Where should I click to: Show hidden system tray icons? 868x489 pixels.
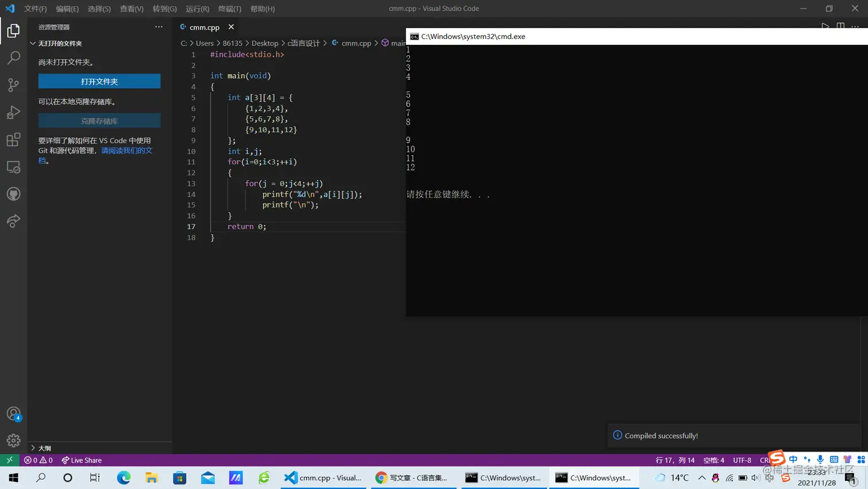click(702, 478)
